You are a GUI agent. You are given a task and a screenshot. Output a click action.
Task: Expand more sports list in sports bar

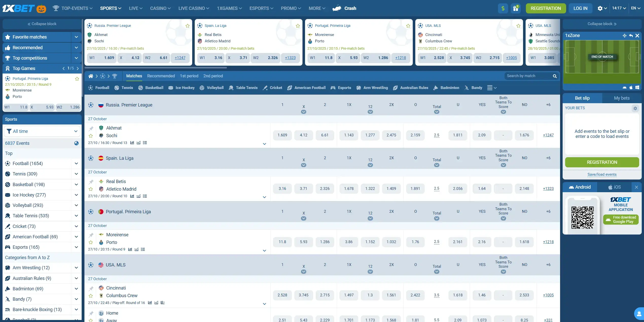point(492,88)
